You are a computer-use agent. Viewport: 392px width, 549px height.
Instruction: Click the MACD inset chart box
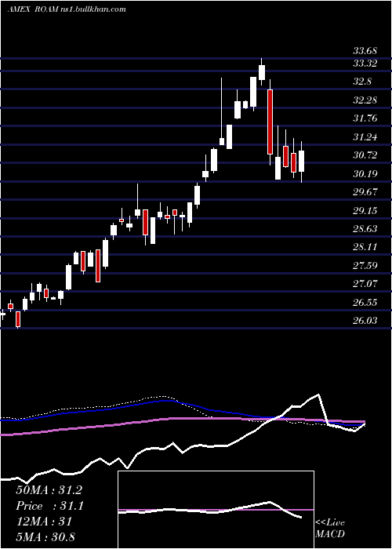pos(216,510)
